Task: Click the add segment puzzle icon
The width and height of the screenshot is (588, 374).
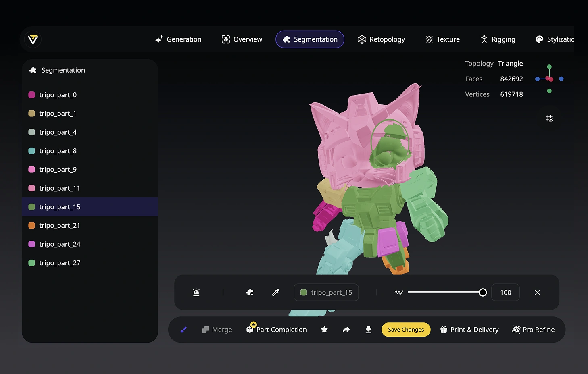Action: (250, 293)
